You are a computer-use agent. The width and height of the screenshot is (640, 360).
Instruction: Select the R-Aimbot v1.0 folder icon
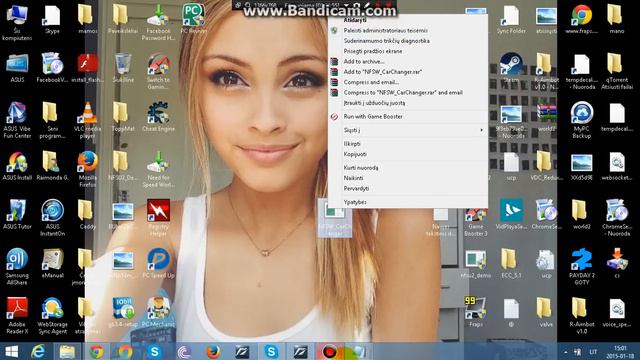[582, 316]
